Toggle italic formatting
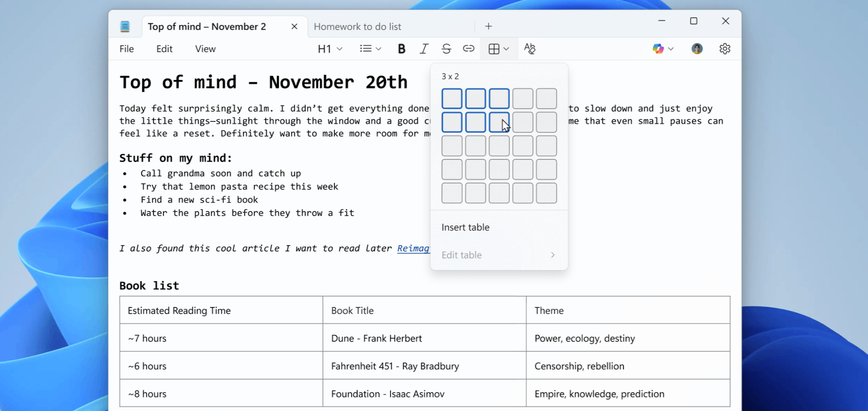The image size is (868, 411). click(424, 49)
